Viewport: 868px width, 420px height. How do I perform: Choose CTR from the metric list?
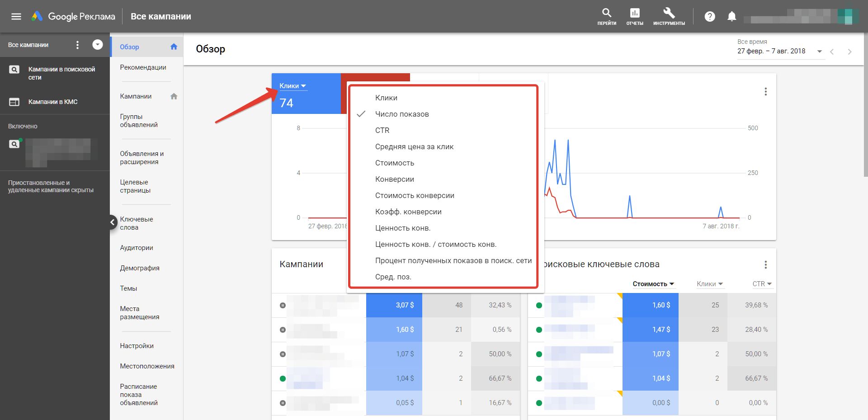coord(382,130)
